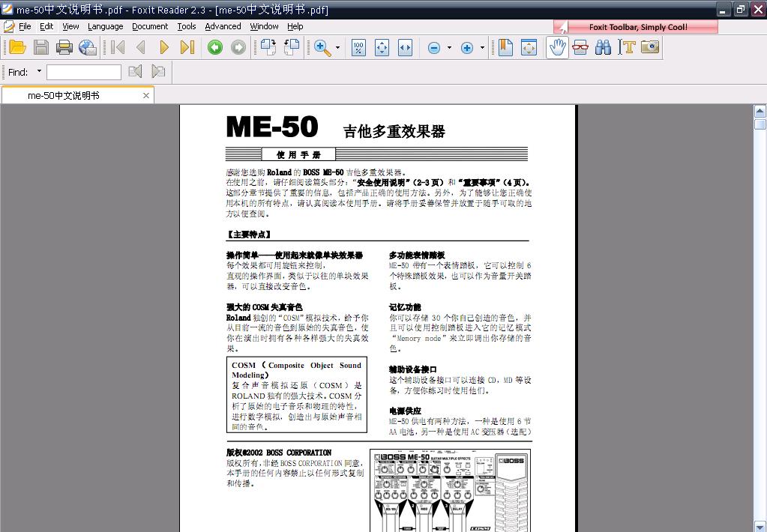
Task: Click the 多功能表情踏板 heading
Action: pyautogui.click(x=417, y=256)
